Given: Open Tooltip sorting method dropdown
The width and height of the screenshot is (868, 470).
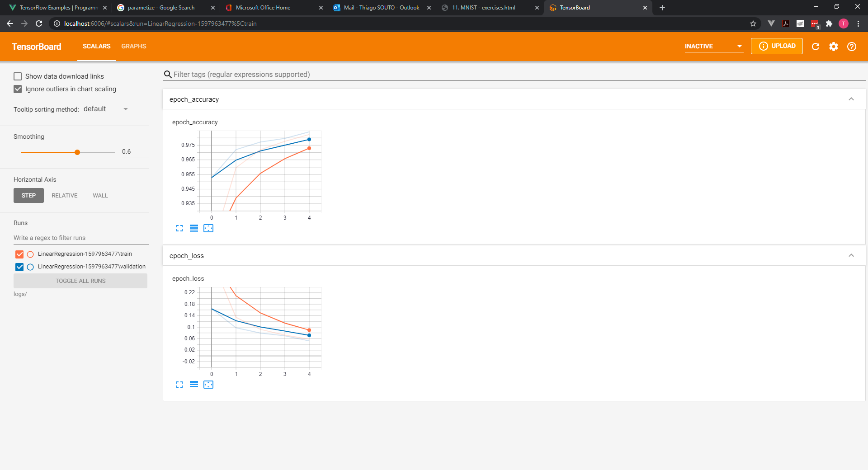Looking at the screenshot, I should coord(107,109).
